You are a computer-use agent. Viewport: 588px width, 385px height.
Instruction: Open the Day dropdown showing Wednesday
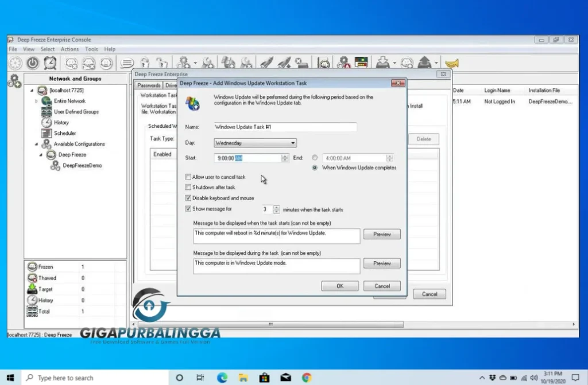pyautogui.click(x=255, y=143)
